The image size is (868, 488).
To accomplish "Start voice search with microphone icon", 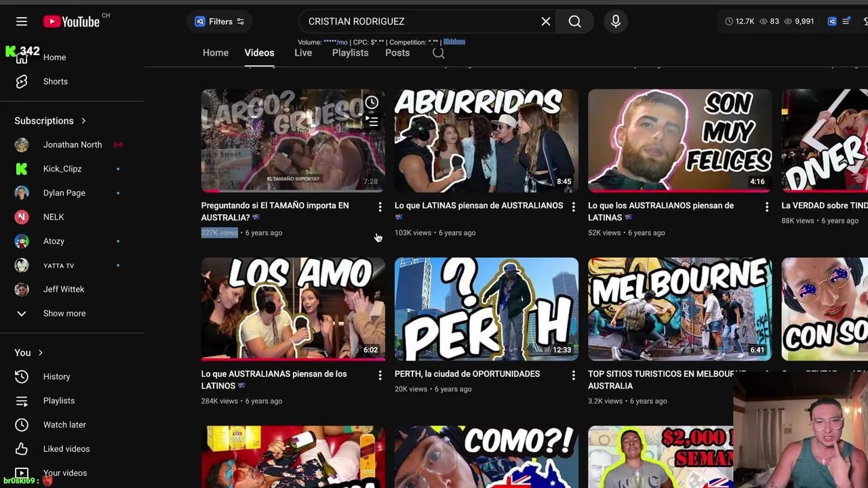I will 616,22.
